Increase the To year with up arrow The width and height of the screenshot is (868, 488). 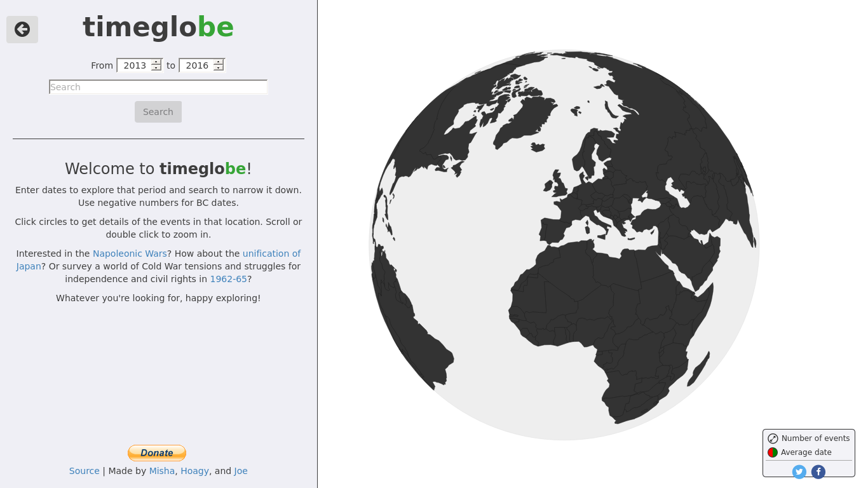point(219,62)
